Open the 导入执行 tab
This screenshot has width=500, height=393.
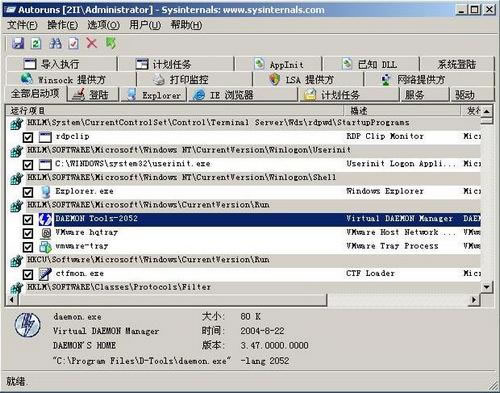click(62, 64)
